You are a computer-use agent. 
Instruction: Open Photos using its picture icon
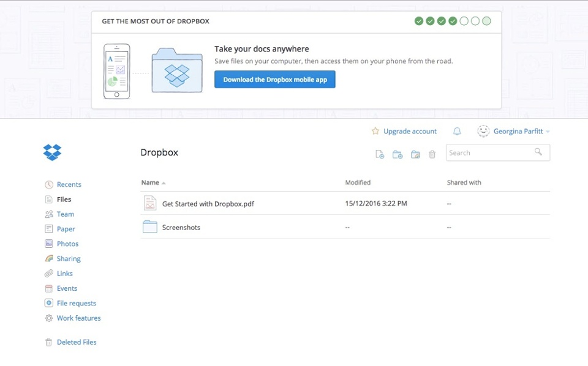point(49,244)
